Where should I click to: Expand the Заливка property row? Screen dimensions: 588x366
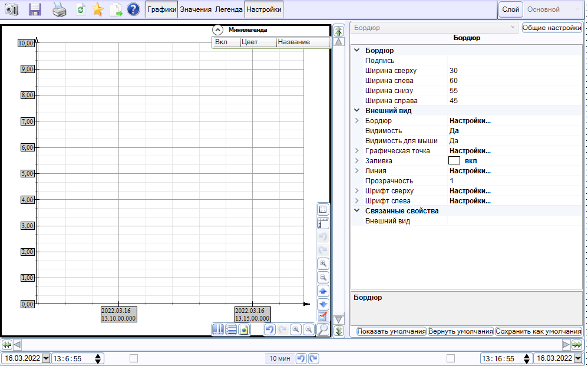[357, 161]
